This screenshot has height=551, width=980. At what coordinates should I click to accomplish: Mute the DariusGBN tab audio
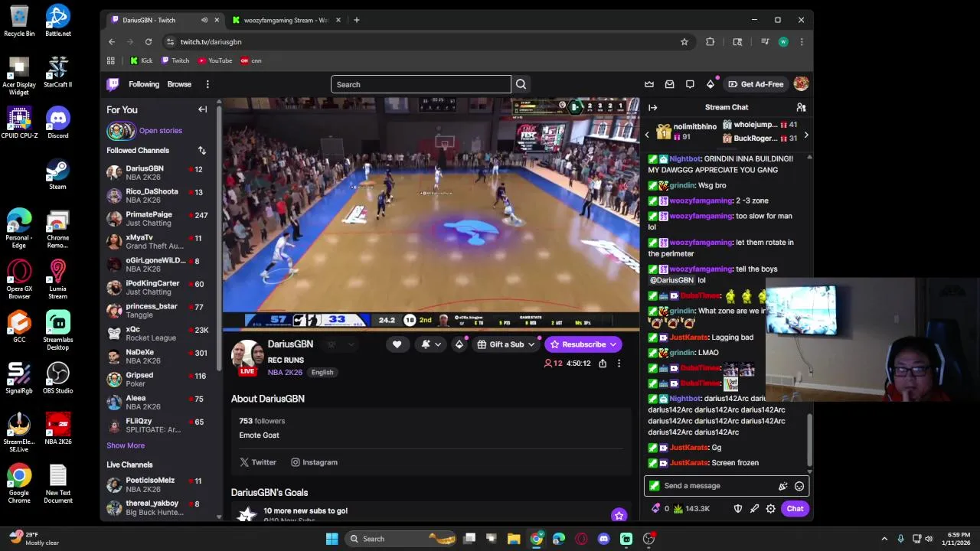click(x=204, y=20)
